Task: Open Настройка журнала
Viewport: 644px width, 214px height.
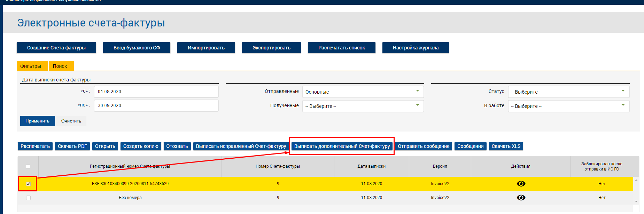Action: pos(416,48)
